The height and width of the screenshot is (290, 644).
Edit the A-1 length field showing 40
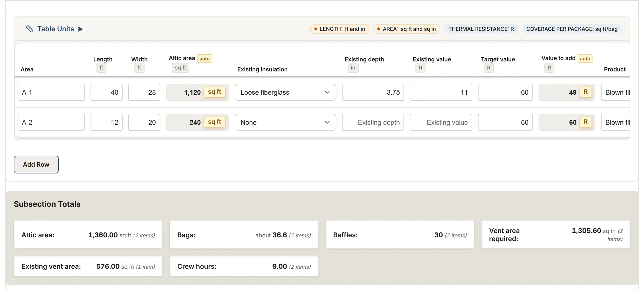[107, 92]
